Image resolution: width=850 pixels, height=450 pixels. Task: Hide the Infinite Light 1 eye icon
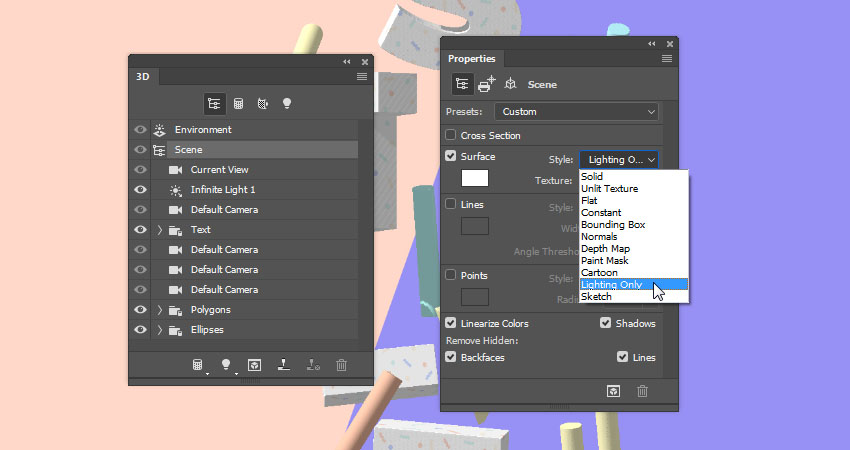pyautogui.click(x=140, y=189)
